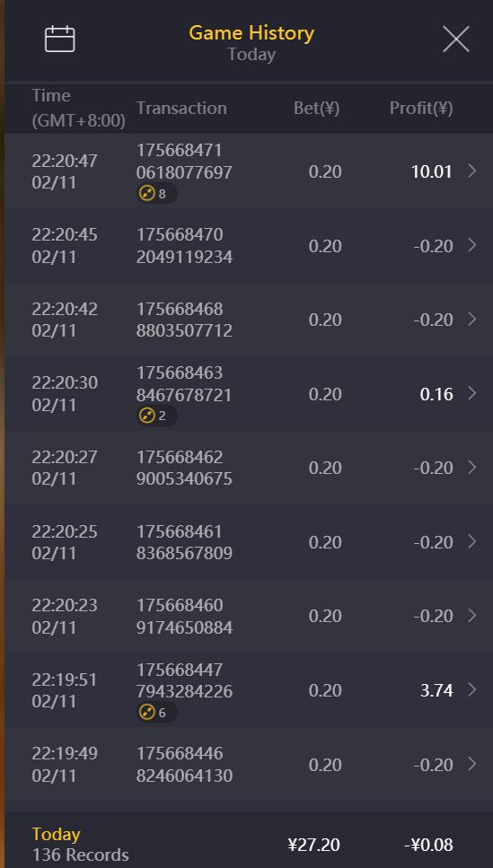Screen dimensions: 493x868
Task: Select transaction 1756684688803507712 entry
Action: tap(184, 320)
